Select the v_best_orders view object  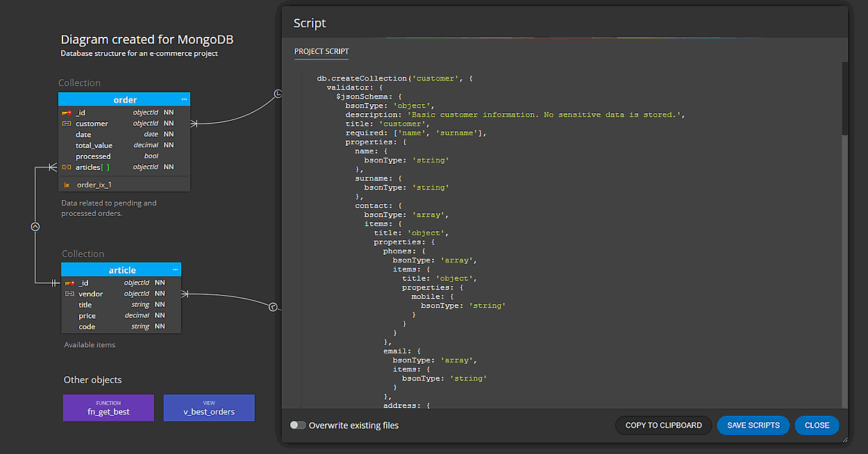(209, 407)
